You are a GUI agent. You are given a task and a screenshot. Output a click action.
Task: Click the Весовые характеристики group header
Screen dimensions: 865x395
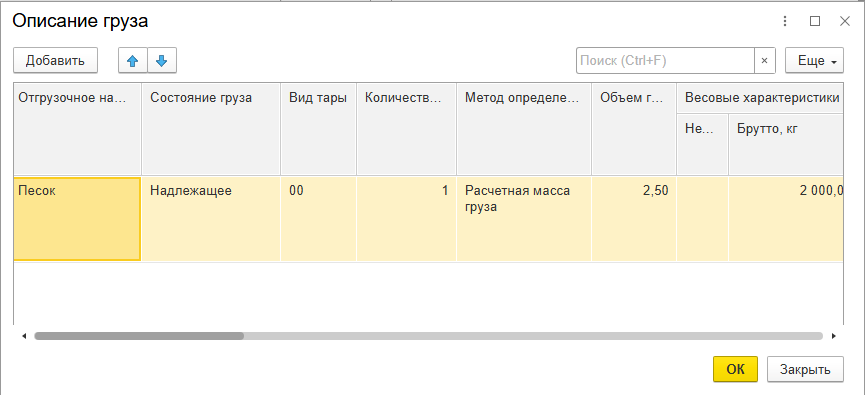tap(760, 98)
